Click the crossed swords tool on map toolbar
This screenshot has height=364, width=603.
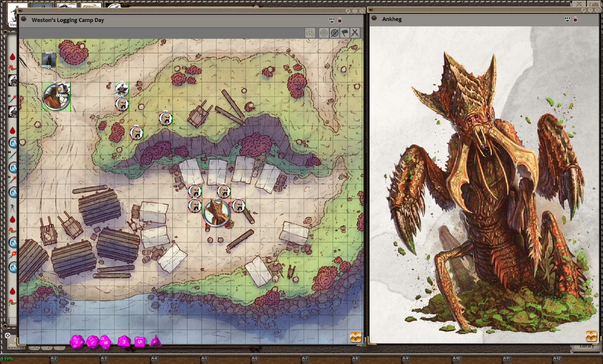pyautogui.click(x=355, y=33)
